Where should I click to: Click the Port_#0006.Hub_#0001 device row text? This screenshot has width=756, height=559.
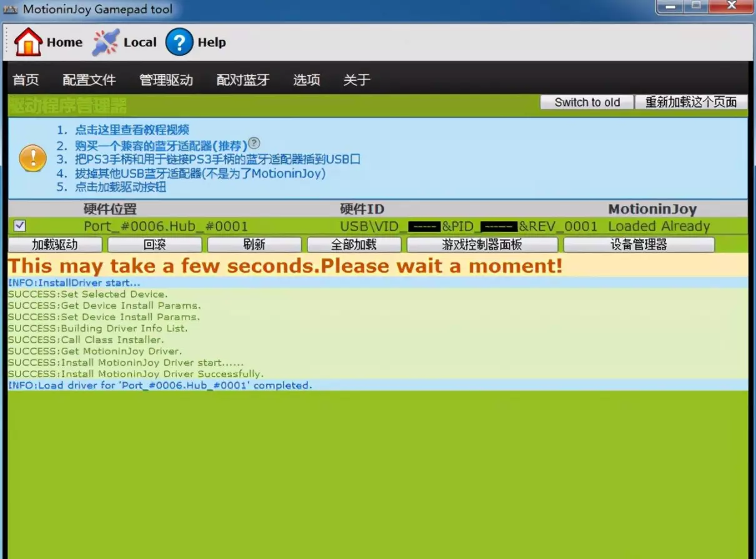[x=166, y=226]
